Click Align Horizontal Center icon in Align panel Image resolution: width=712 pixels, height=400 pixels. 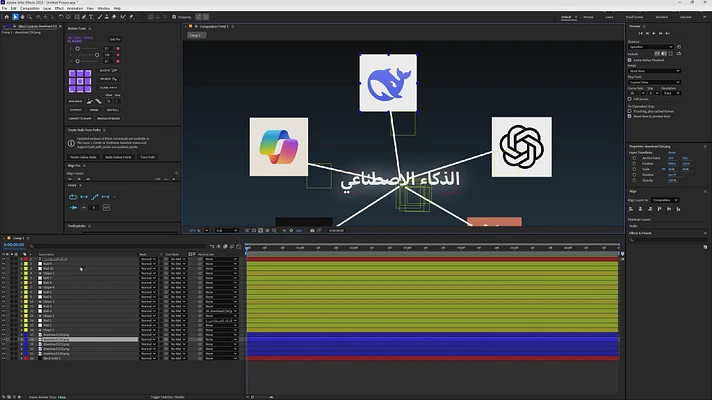640,209
